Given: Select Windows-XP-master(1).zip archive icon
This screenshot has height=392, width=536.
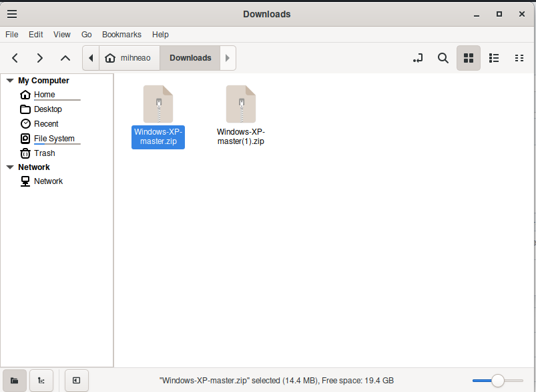Looking at the screenshot, I should (x=241, y=104).
